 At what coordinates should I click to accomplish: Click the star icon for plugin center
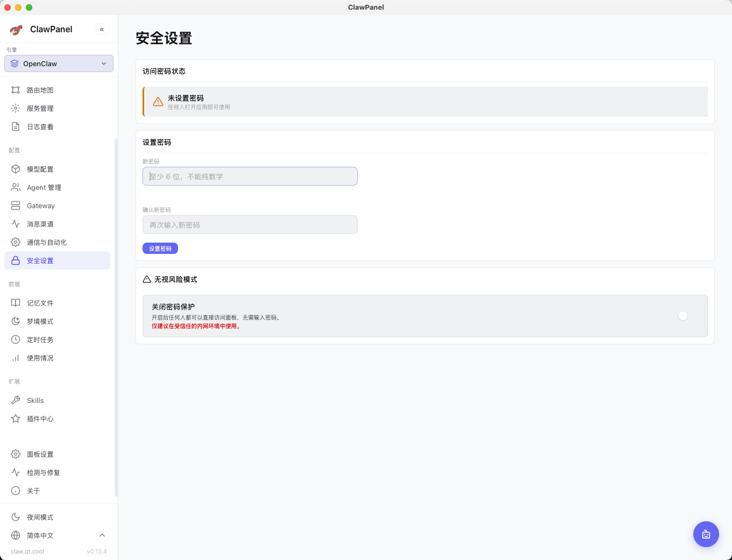tap(16, 419)
